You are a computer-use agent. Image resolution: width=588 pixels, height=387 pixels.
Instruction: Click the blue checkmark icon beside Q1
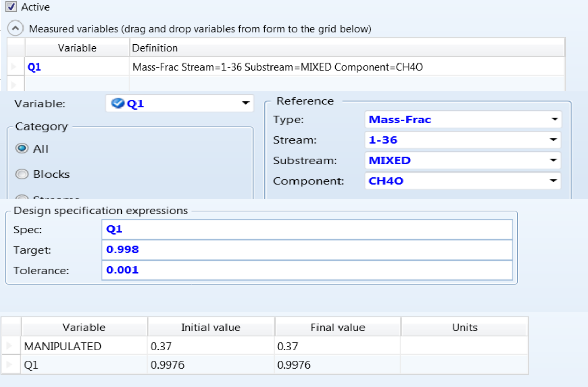[x=118, y=103]
